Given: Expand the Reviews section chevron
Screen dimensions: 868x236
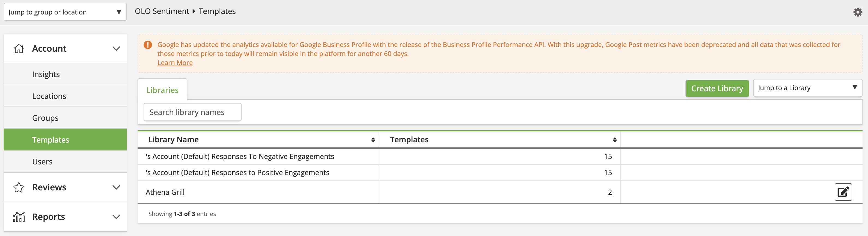Looking at the screenshot, I should (x=116, y=187).
